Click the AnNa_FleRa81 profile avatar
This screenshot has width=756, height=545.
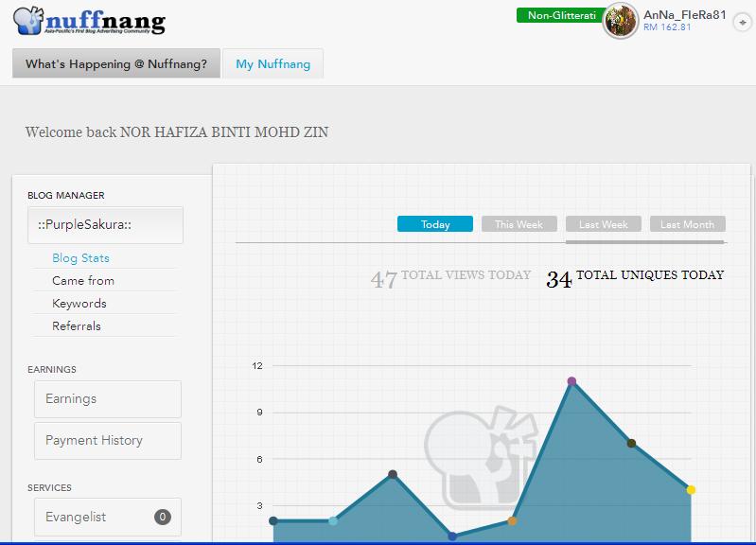pyautogui.click(x=620, y=21)
